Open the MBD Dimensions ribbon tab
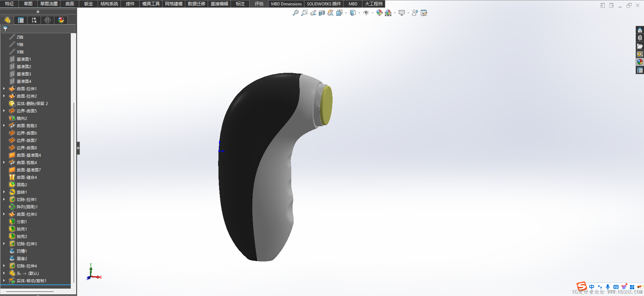Viewport: 644px width, 296px height. click(286, 4)
